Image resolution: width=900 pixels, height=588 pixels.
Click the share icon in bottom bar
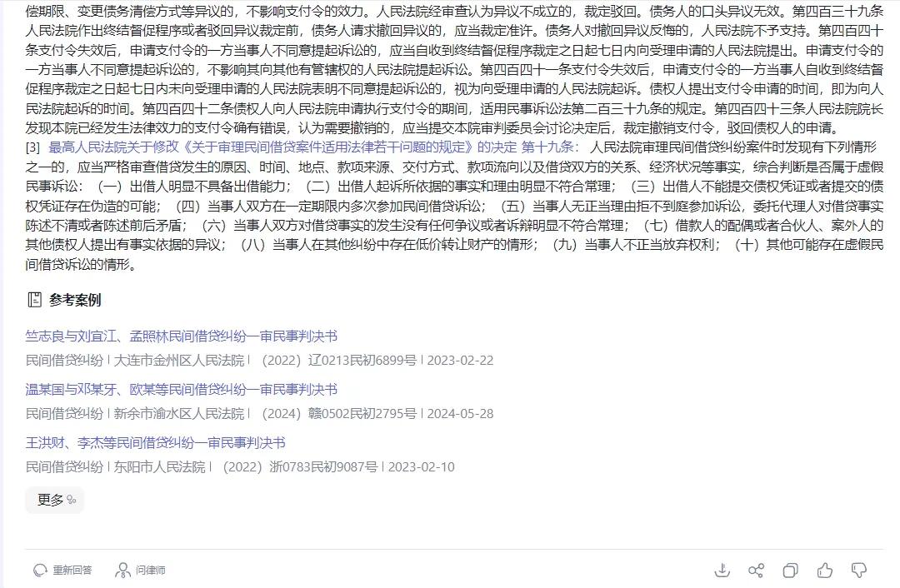[x=756, y=571]
